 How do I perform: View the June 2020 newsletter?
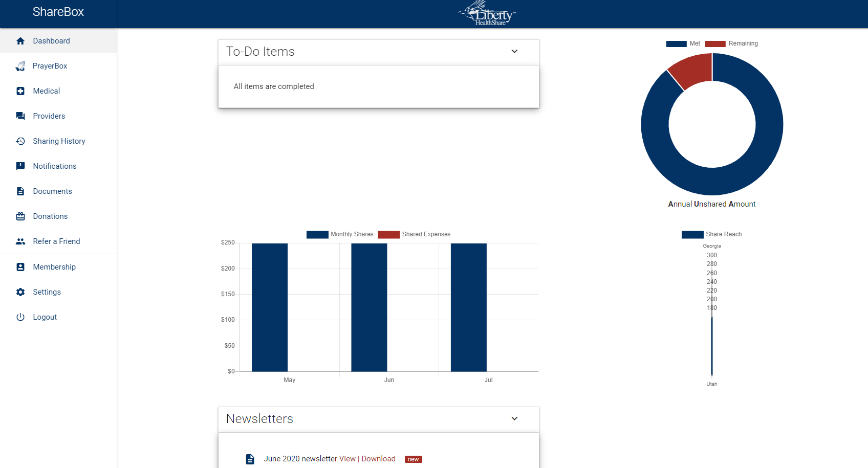coord(347,459)
